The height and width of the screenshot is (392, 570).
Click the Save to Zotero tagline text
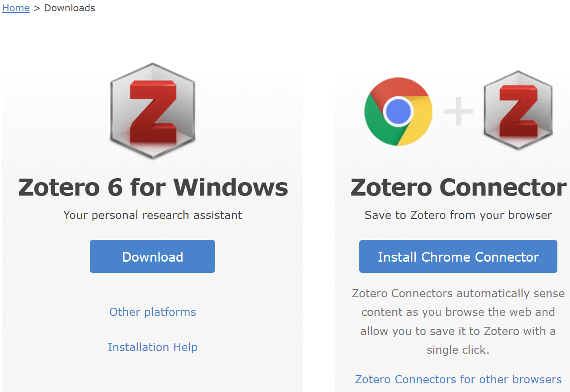pos(458,215)
